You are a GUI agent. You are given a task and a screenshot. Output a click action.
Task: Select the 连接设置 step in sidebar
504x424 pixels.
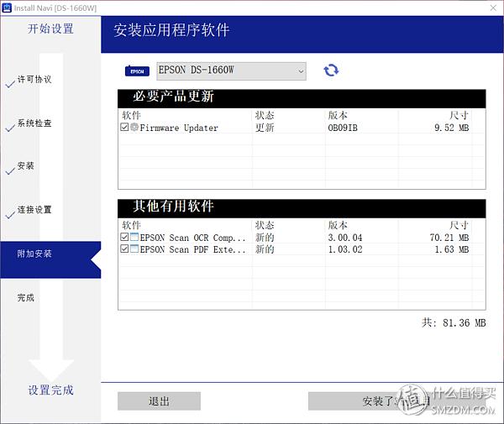pyautogui.click(x=34, y=210)
